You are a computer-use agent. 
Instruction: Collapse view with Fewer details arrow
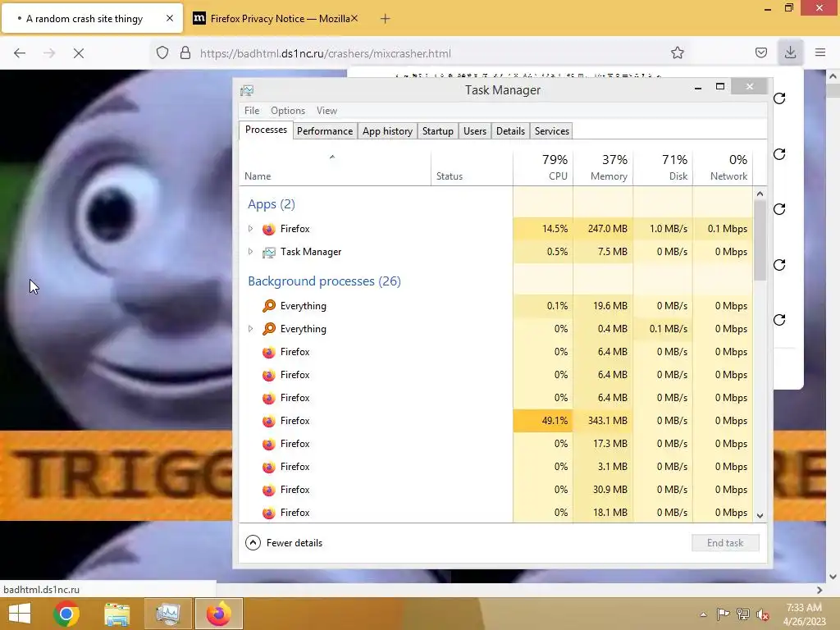[253, 543]
